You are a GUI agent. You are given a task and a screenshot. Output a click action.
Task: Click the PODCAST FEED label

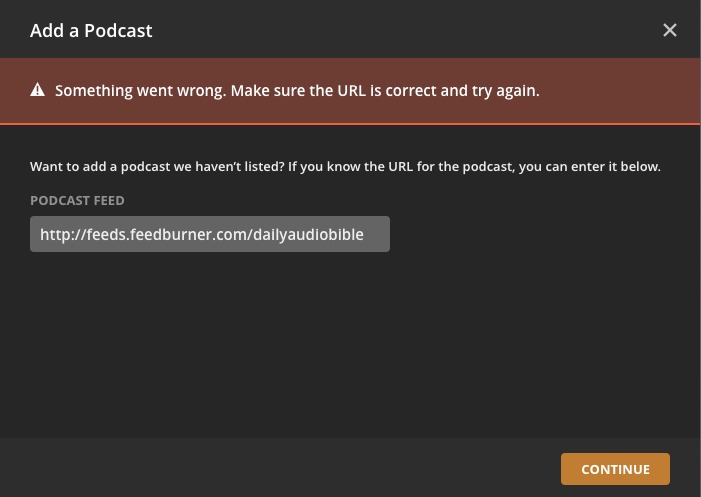point(77,201)
